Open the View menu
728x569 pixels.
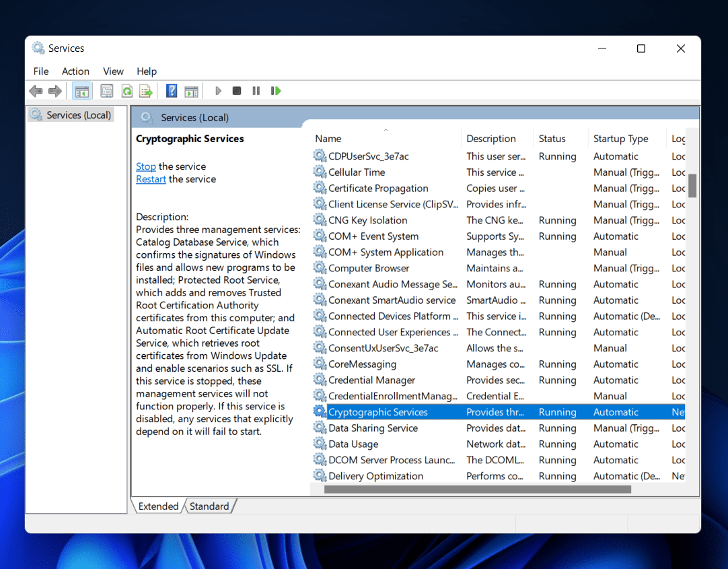click(x=113, y=71)
